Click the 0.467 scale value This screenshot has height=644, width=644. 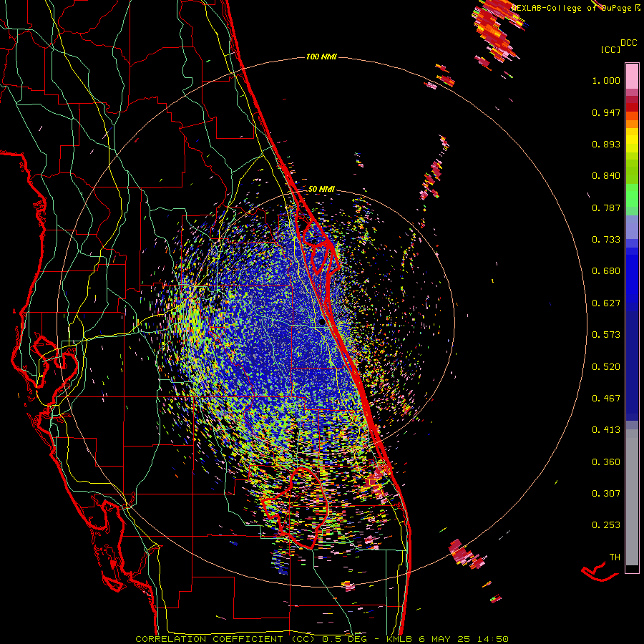click(x=606, y=399)
